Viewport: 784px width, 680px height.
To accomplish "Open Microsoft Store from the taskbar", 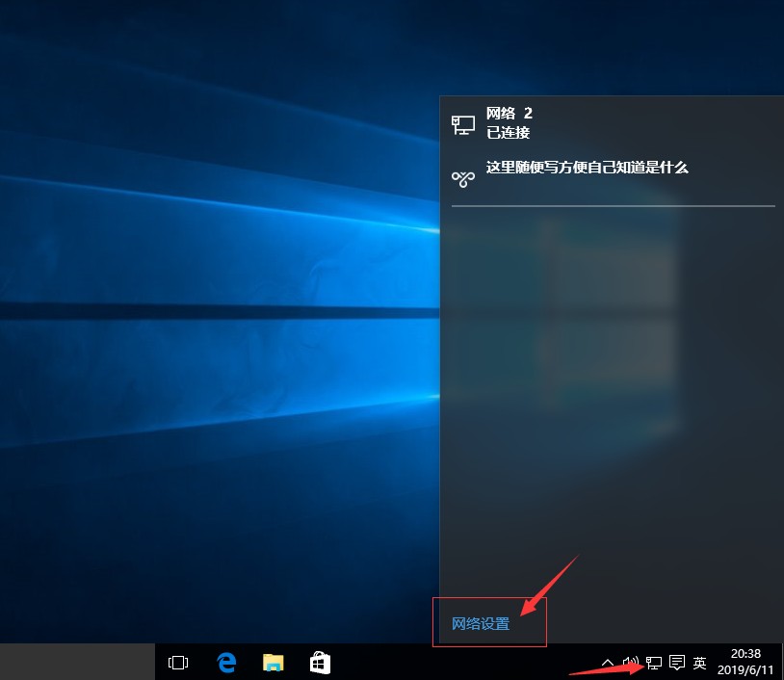I will [320, 663].
